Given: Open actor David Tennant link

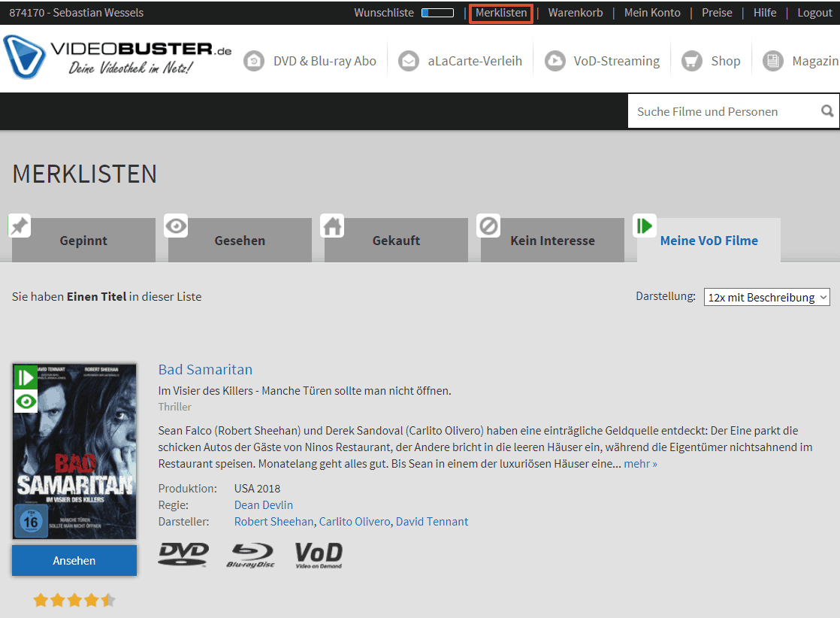Looking at the screenshot, I should (x=432, y=522).
